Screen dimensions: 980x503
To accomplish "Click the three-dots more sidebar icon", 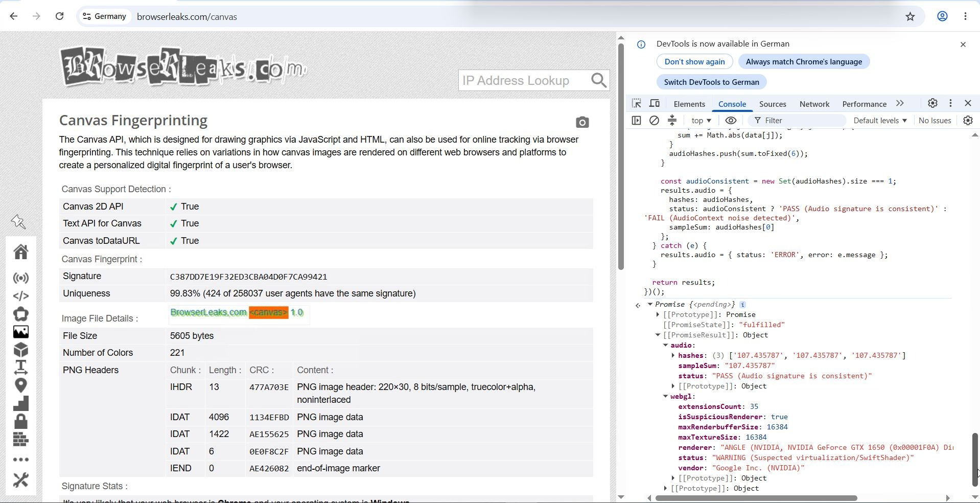I will pos(21,460).
